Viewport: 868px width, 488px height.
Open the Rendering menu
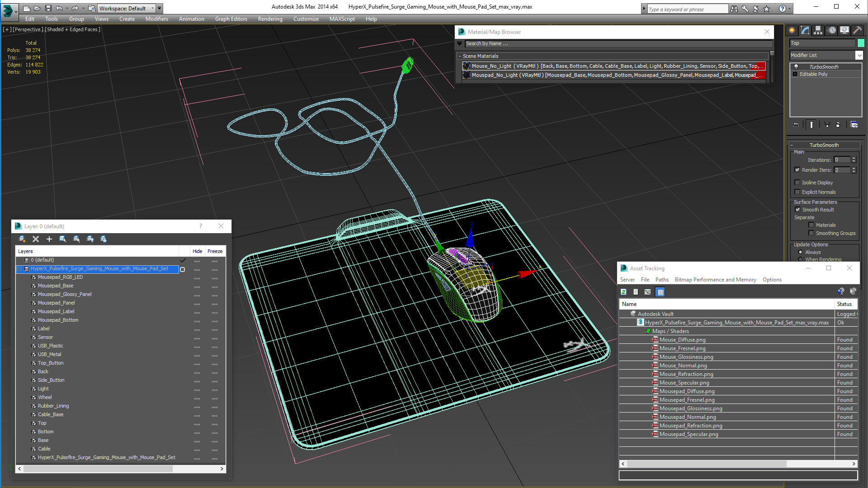[x=270, y=19]
